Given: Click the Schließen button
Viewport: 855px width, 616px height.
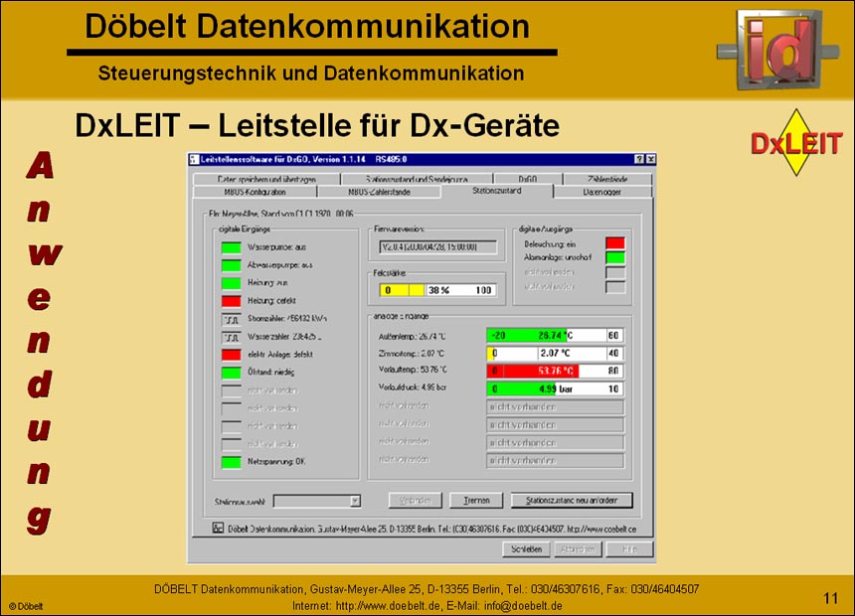Looking at the screenshot, I should tap(527, 549).
